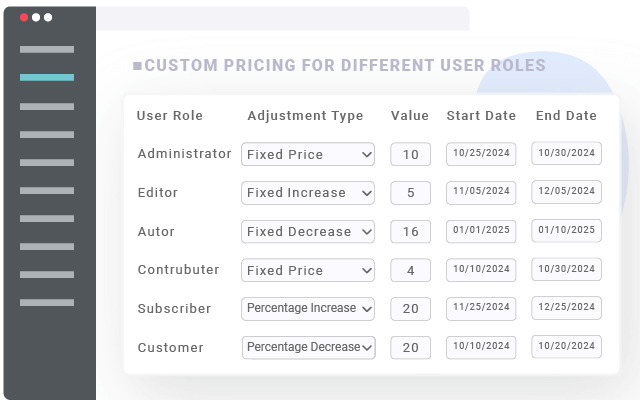The height and width of the screenshot is (400, 640).
Task: Expand the Contrubuter Fixed Price dropdown
Action: 308,270
